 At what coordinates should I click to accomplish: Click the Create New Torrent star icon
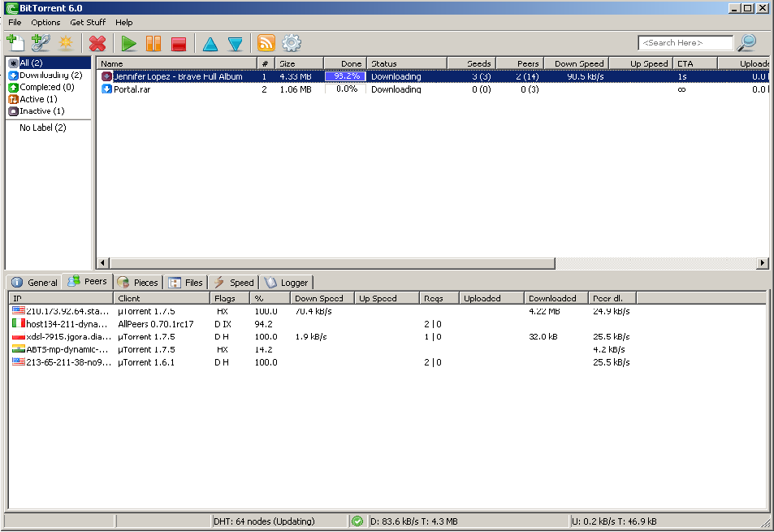tap(66, 43)
